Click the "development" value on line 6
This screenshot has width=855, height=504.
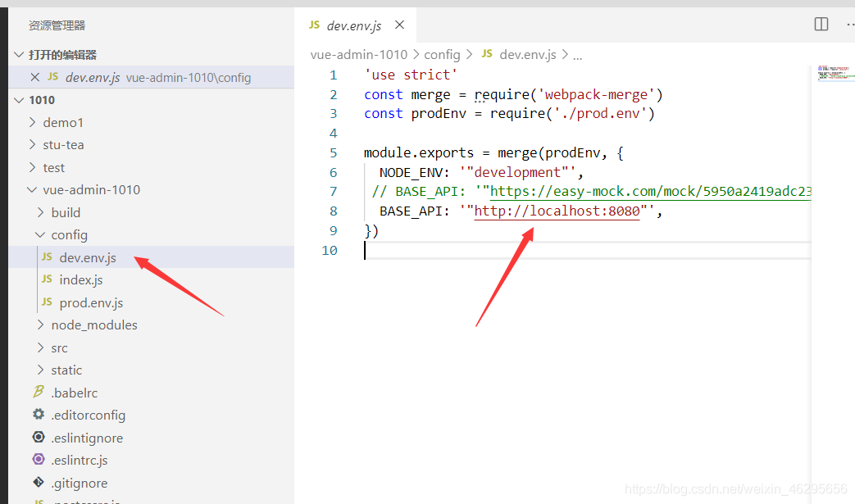coord(517,172)
